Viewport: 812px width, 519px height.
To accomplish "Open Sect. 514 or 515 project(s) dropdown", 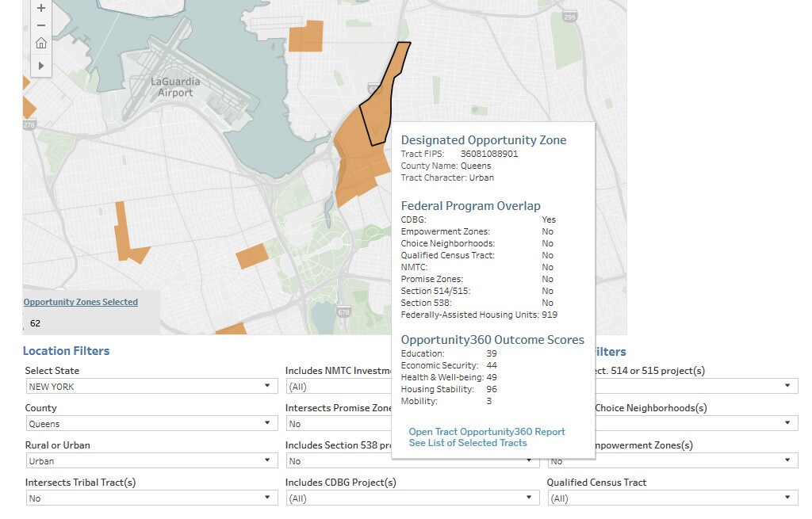I will [x=787, y=387].
